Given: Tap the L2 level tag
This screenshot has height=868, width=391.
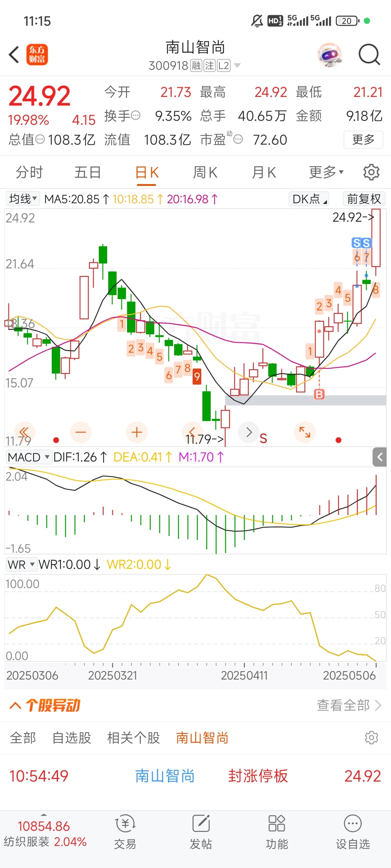Looking at the screenshot, I should (x=224, y=66).
